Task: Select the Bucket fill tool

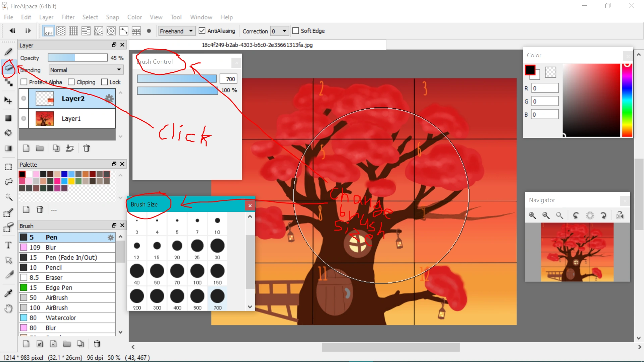Action: pyautogui.click(x=8, y=133)
